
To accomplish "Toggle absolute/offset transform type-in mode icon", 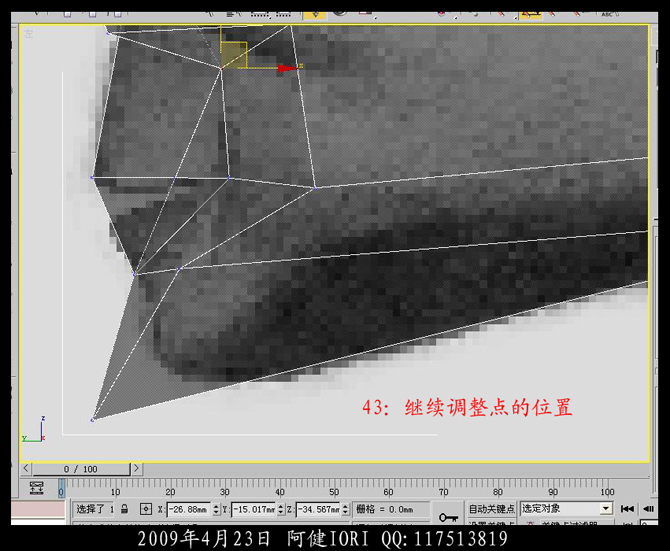I will pyautogui.click(x=146, y=509).
